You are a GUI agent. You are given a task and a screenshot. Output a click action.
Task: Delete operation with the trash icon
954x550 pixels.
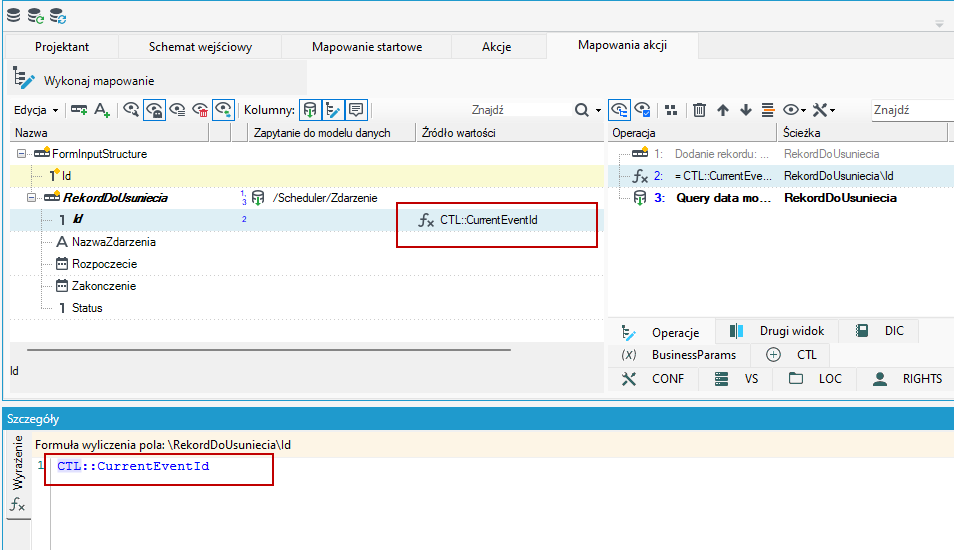pyautogui.click(x=700, y=110)
